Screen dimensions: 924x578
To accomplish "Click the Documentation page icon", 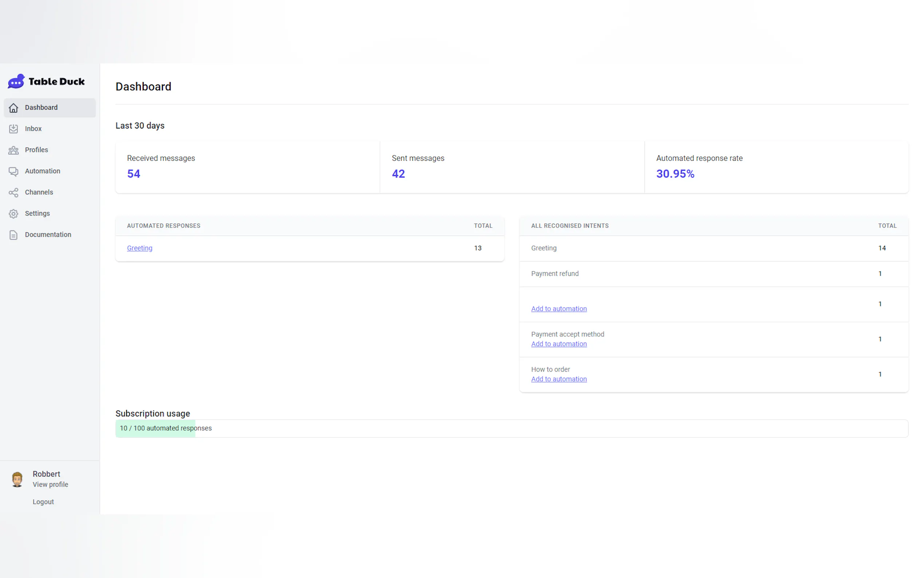I will (x=13, y=235).
